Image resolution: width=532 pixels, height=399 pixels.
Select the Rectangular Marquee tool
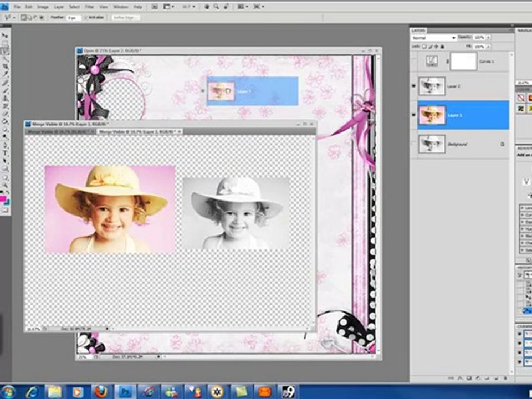(5, 43)
